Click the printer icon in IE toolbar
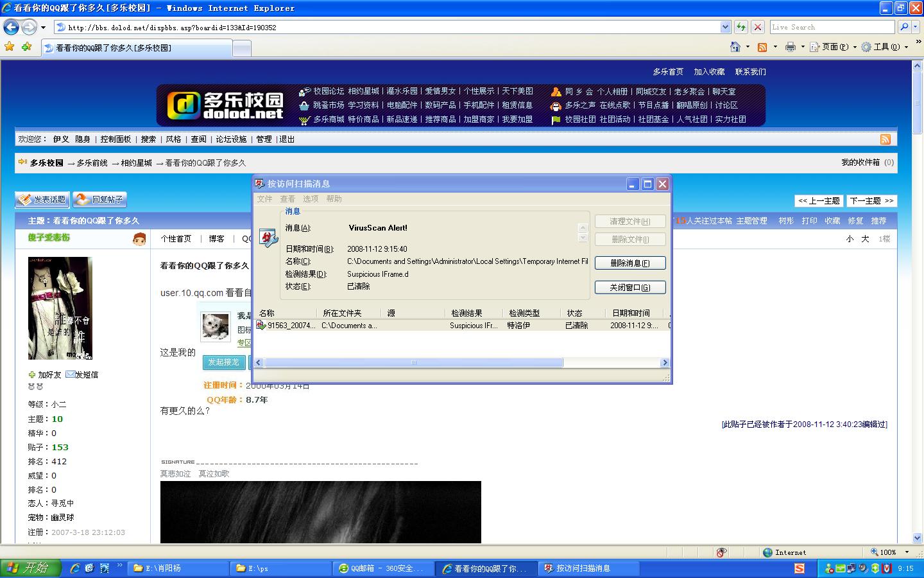 [x=791, y=47]
